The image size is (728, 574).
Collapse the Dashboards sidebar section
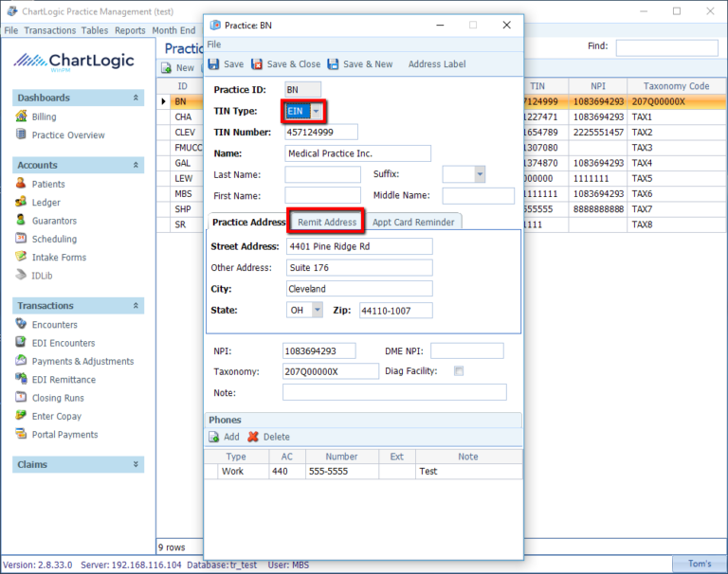[136, 98]
